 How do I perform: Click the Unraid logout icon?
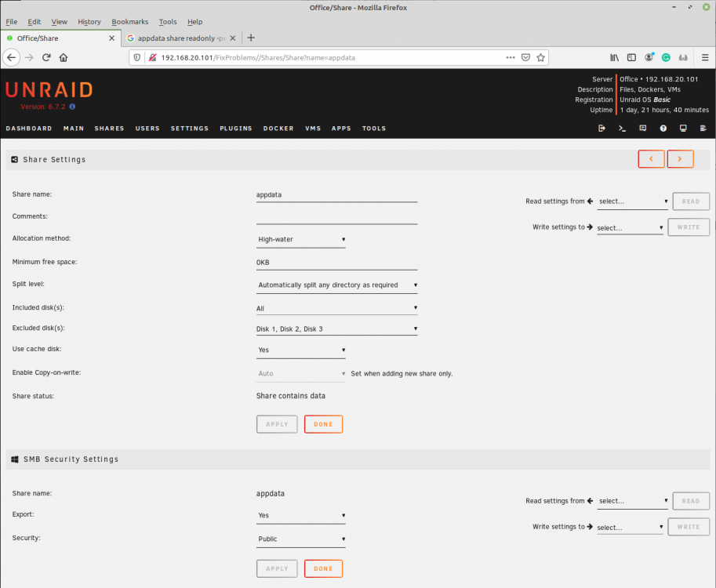(602, 129)
